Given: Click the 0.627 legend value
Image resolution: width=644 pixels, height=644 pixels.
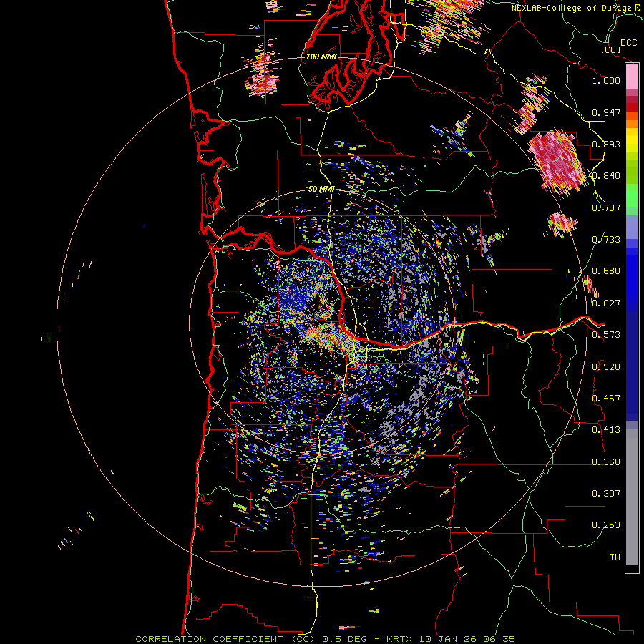Looking at the screenshot, I should (606, 303).
